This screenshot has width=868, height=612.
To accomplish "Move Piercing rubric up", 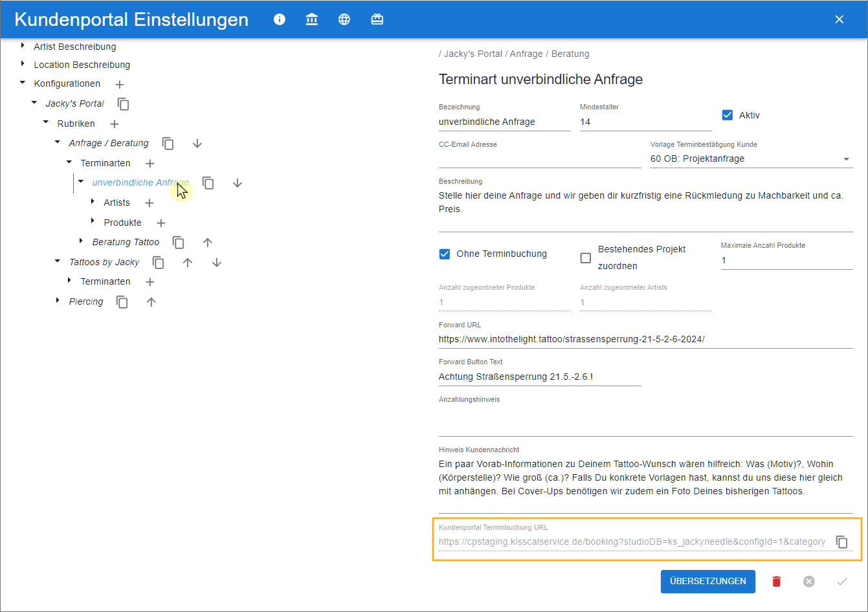I will point(151,302).
